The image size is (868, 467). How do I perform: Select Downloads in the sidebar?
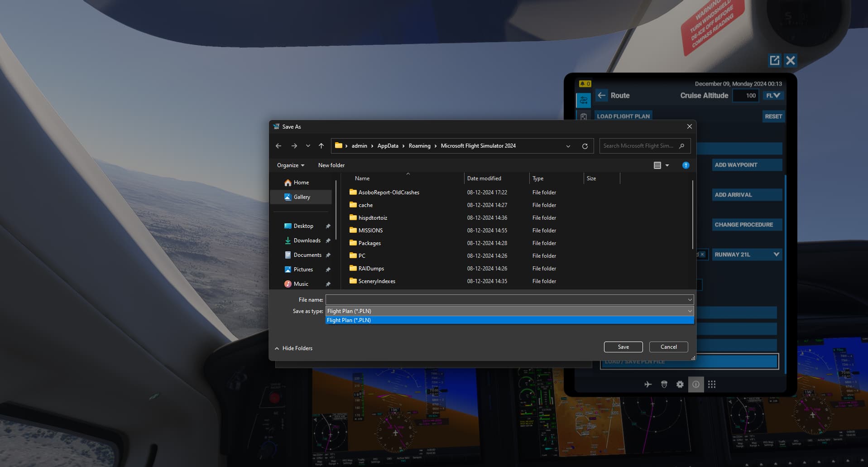point(307,241)
